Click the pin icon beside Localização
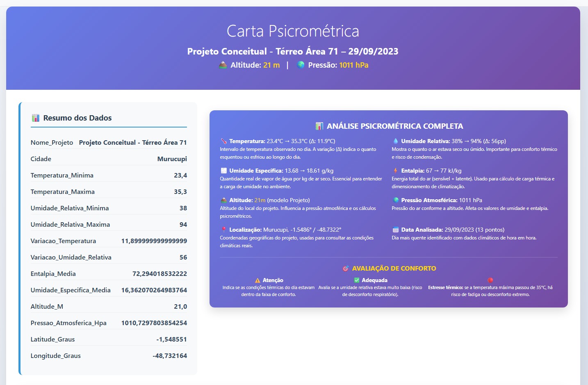Image resolution: width=588 pixels, height=385 pixels. click(x=223, y=230)
